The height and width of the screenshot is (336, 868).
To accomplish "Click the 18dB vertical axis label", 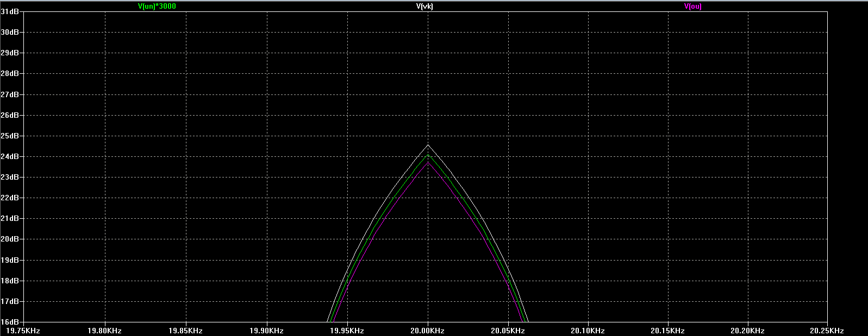I will coord(10,281).
